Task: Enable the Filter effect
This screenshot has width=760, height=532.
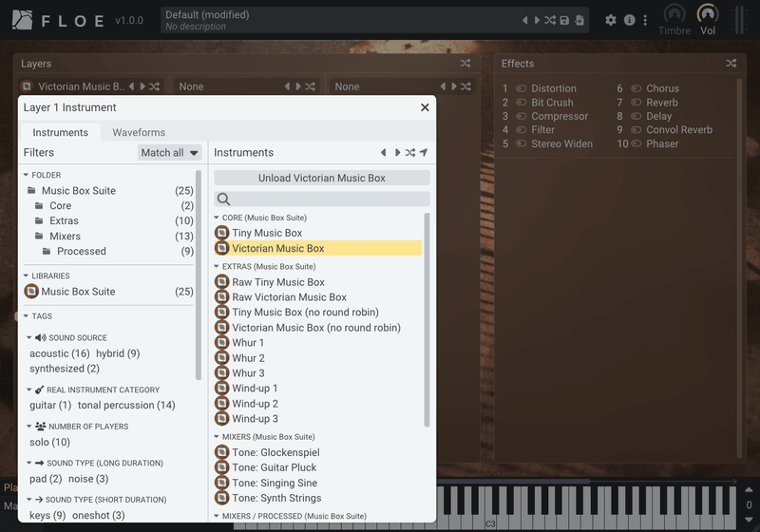Action: point(521,130)
